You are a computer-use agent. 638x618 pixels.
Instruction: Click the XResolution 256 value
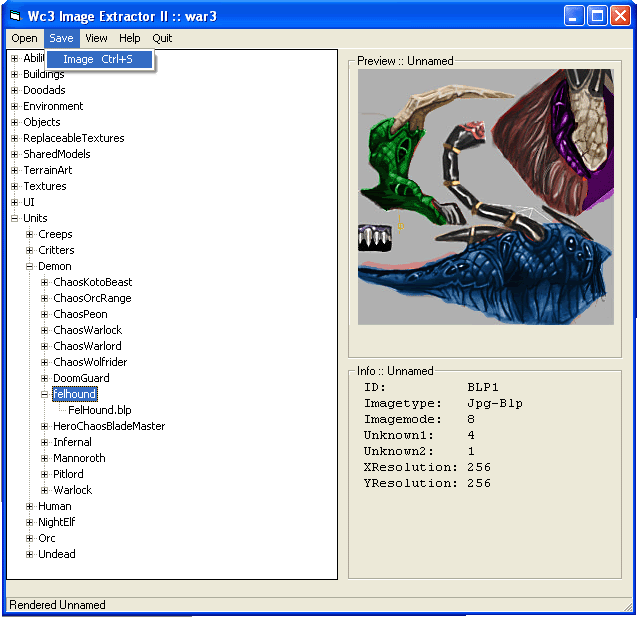pyautogui.click(x=478, y=467)
